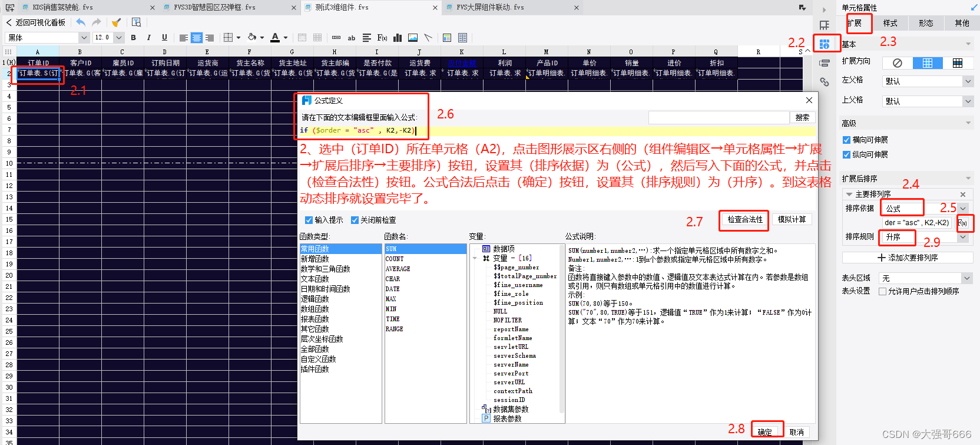
Task: Toggle 纵向可伸展 checkbox
Action: pos(846,154)
